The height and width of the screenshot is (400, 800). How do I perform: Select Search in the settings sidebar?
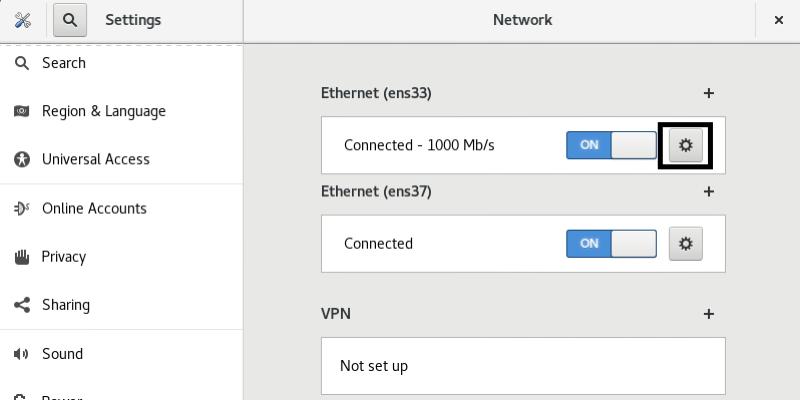click(x=64, y=63)
